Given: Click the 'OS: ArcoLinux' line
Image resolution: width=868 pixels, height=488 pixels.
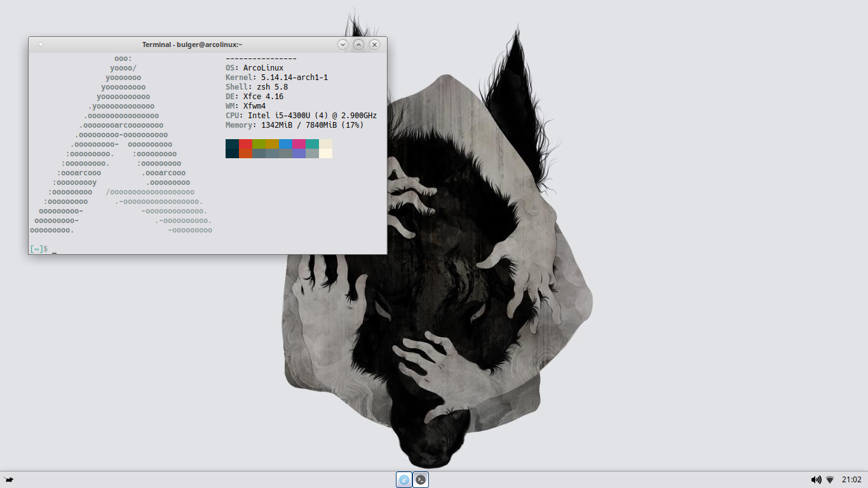Looking at the screenshot, I should coord(254,68).
